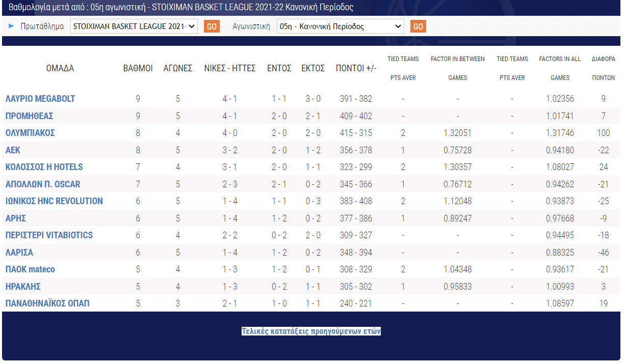The height and width of the screenshot is (364, 625).
Task: Select the ΗΡΑΚΛΗΣ team link
Action: [x=23, y=287]
